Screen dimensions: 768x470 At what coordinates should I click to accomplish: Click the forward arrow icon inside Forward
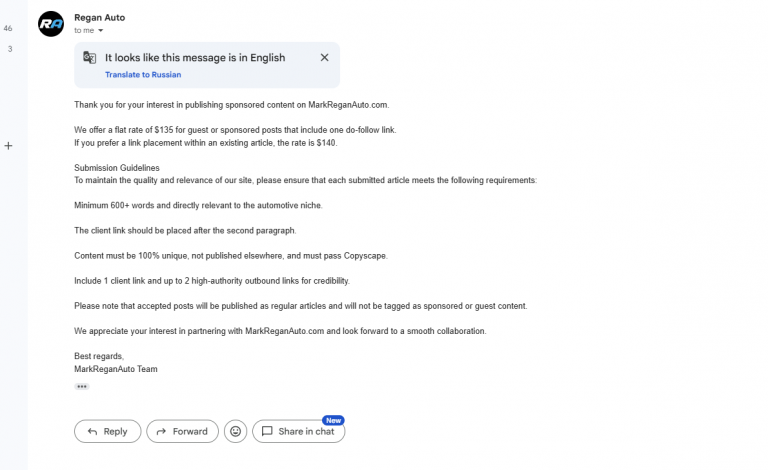[x=161, y=431]
